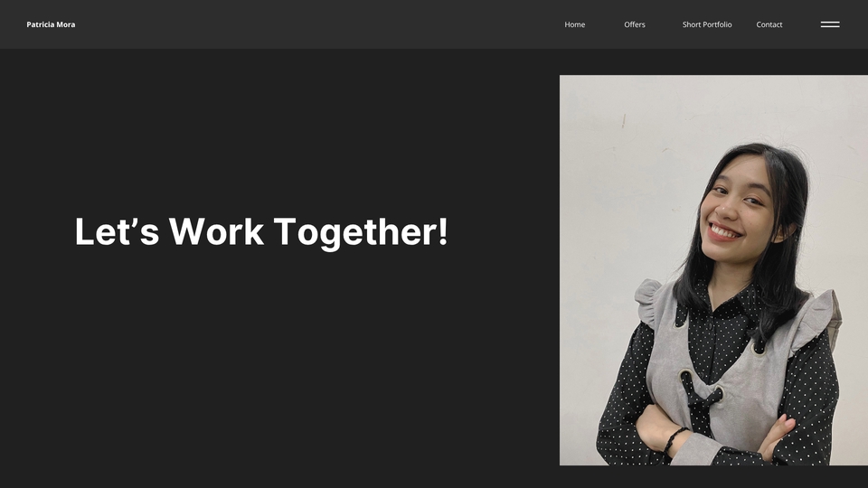Click the lace-up tie on the gray vest
The image size is (868, 488).
pyautogui.click(x=702, y=399)
